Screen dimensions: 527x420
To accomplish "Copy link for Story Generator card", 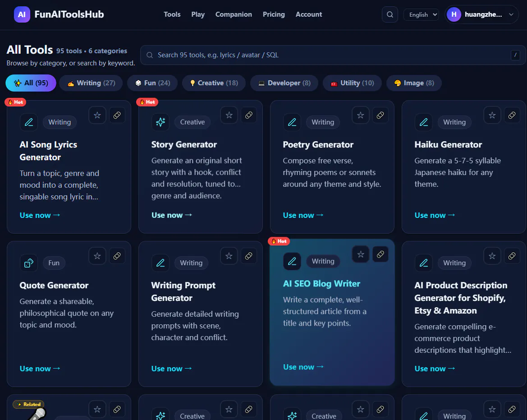I will click(249, 115).
